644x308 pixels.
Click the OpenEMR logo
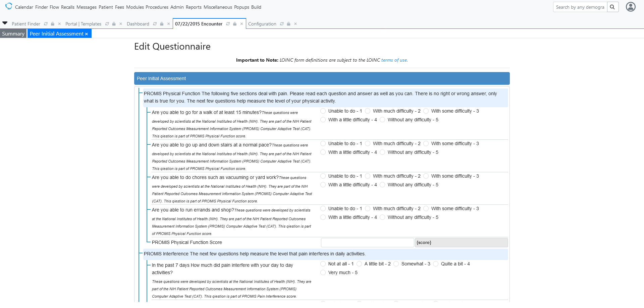pos(8,6)
